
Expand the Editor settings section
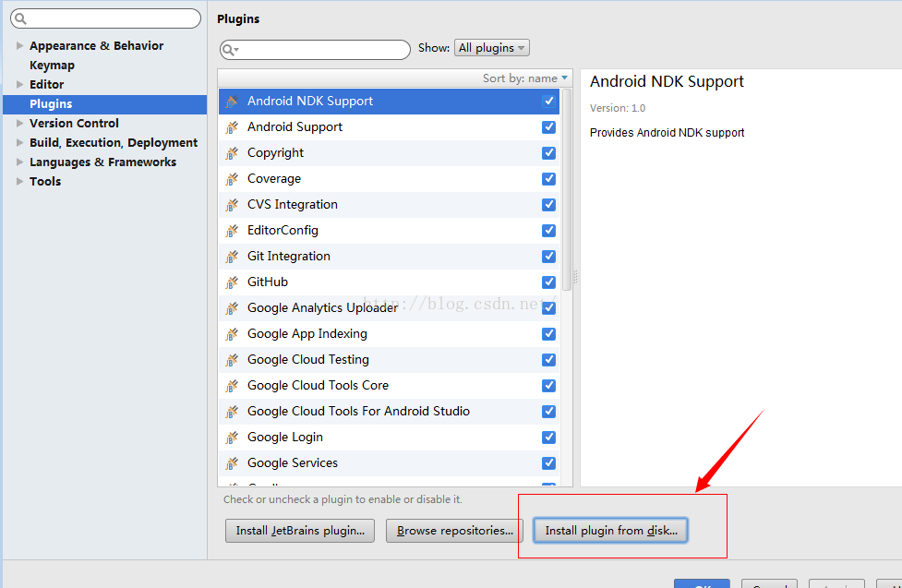click(x=19, y=85)
